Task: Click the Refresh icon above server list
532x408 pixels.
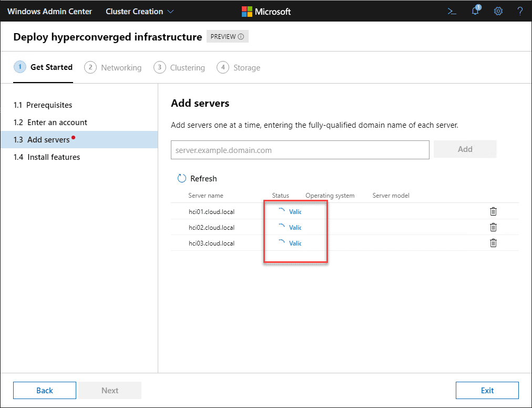Action: point(182,179)
